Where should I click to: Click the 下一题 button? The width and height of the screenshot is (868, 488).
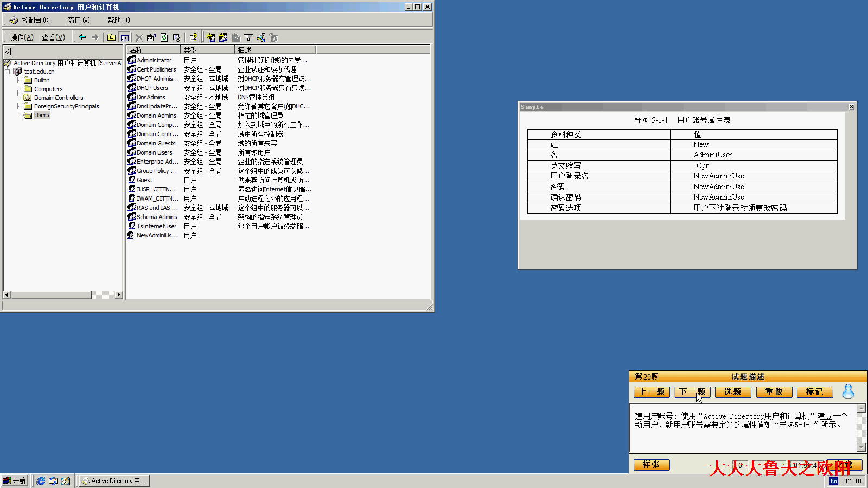[692, 392]
